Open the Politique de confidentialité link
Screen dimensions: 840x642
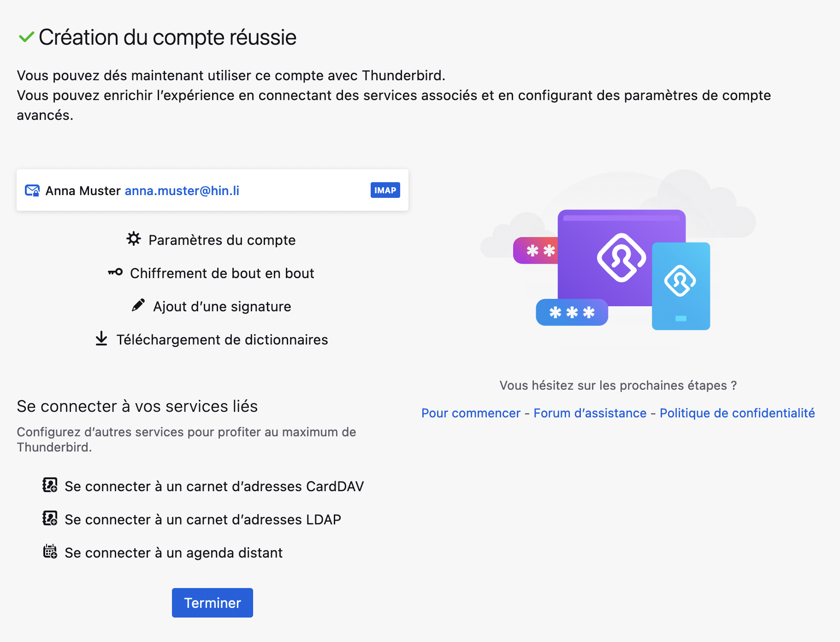[x=737, y=413]
